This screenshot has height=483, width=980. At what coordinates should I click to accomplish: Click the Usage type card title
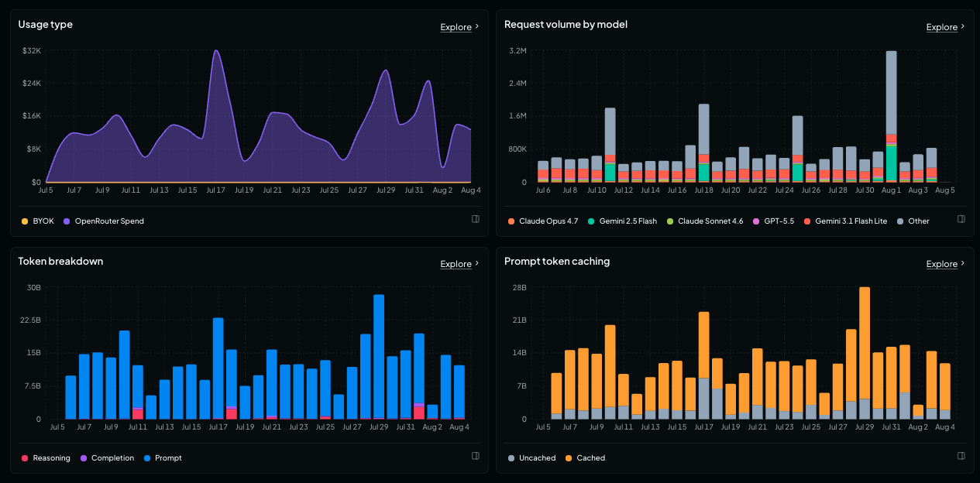(46, 24)
